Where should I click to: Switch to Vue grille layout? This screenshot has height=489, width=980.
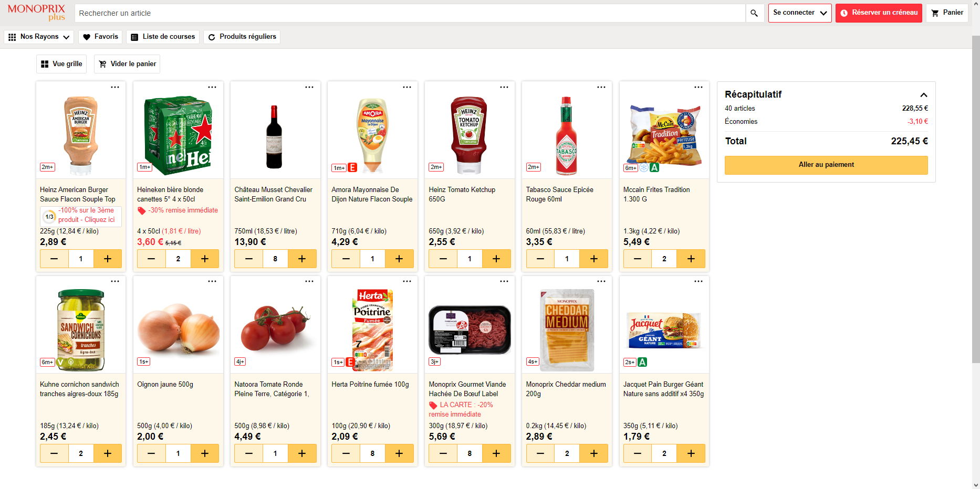pyautogui.click(x=61, y=64)
